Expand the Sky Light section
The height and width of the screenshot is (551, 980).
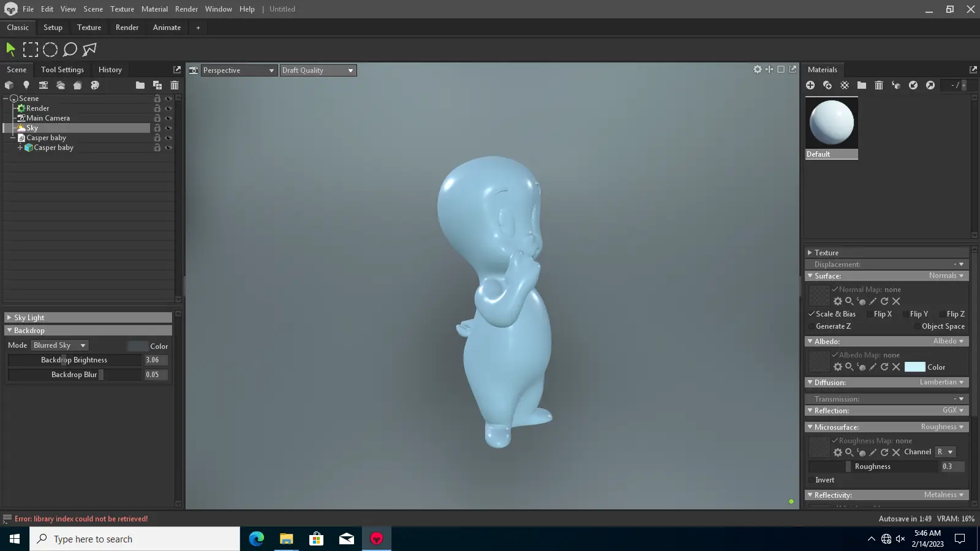88,318
